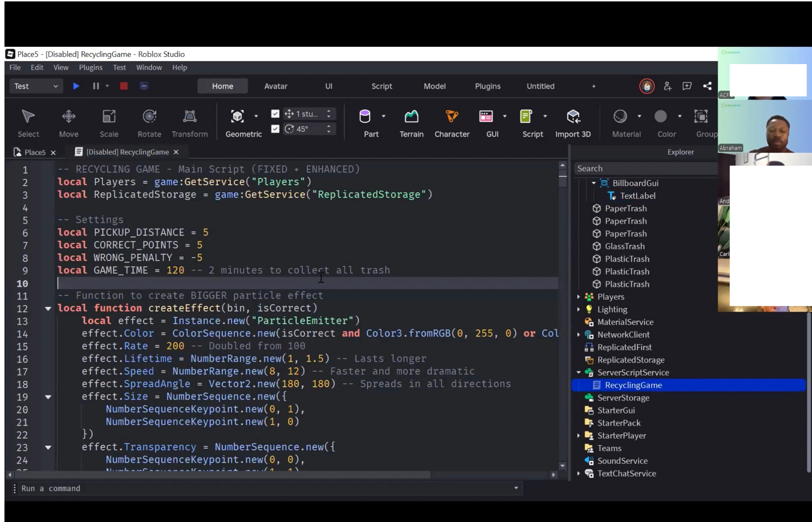Image resolution: width=812 pixels, height=522 pixels.
Task: Click the invite collaborator icon
Action: point(668,86)
